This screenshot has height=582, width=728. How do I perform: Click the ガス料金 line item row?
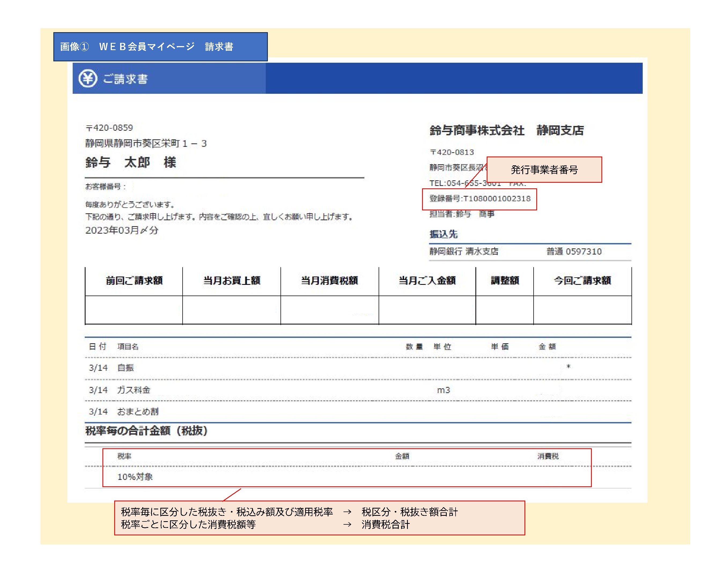[134, 390]
